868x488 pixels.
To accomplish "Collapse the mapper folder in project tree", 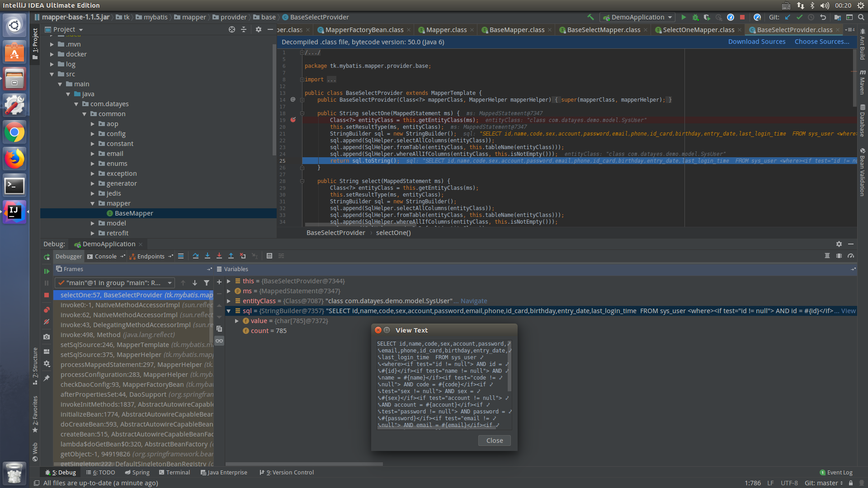I will pos(93,203).
